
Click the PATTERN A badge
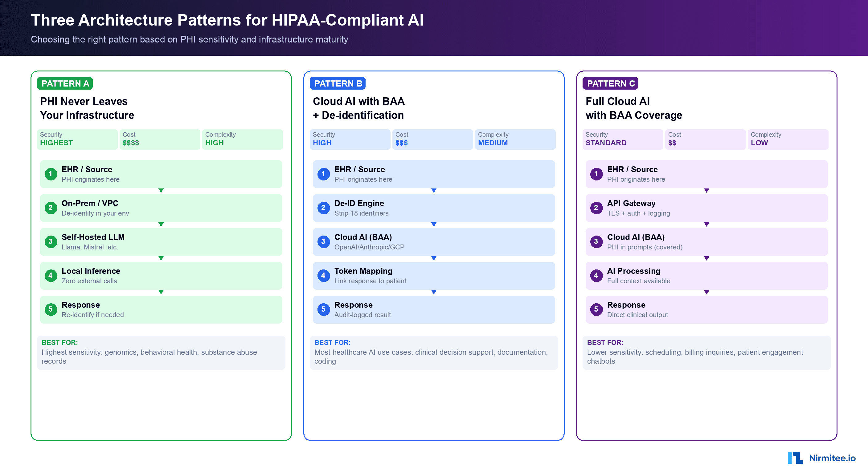(x=65, y=83)
